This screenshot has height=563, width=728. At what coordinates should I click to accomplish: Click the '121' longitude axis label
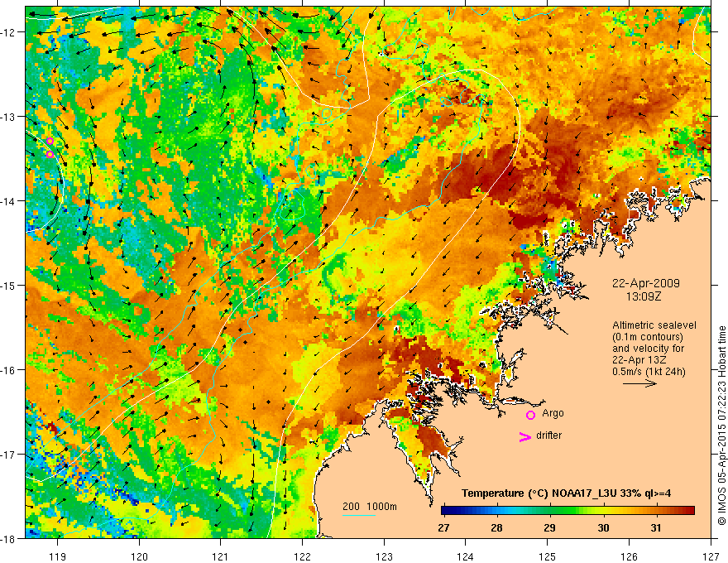point(221,556)
